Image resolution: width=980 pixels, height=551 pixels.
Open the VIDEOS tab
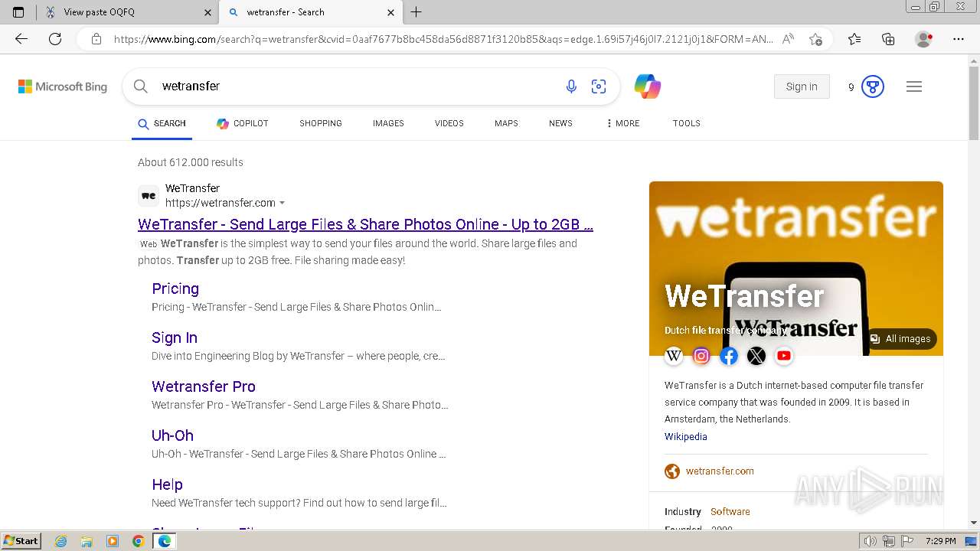click(x=449, y=123)
